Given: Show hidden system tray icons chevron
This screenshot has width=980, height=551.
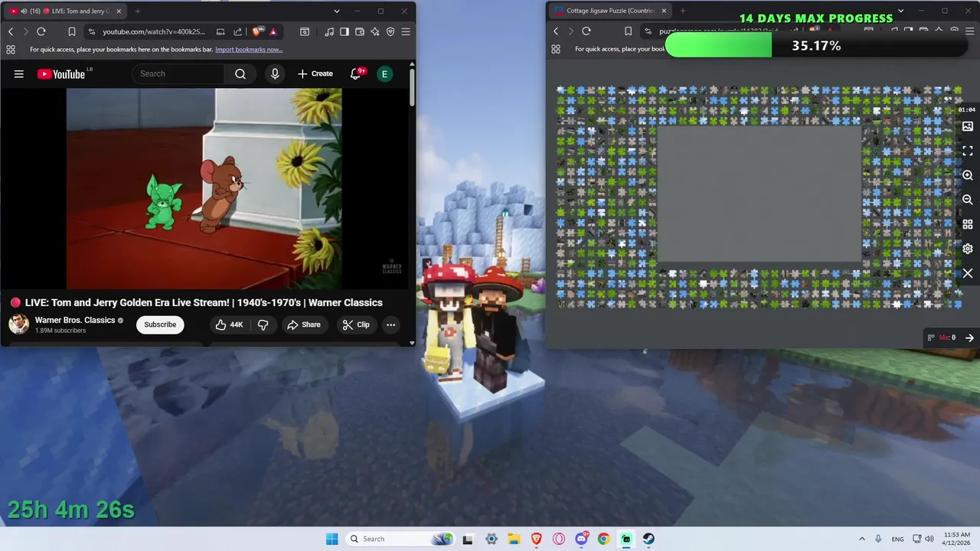Looking at the screenshot, I should pos(861,539).
